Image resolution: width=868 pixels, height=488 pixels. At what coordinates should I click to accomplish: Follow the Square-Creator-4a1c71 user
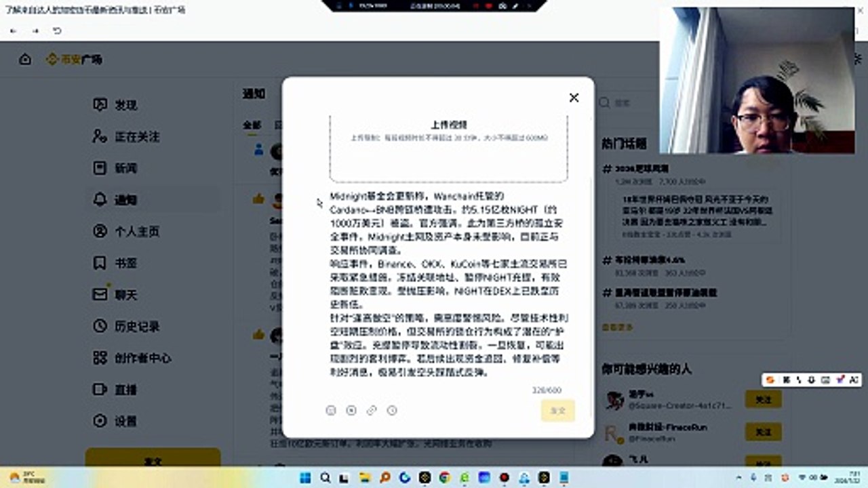tap(764, 400)
